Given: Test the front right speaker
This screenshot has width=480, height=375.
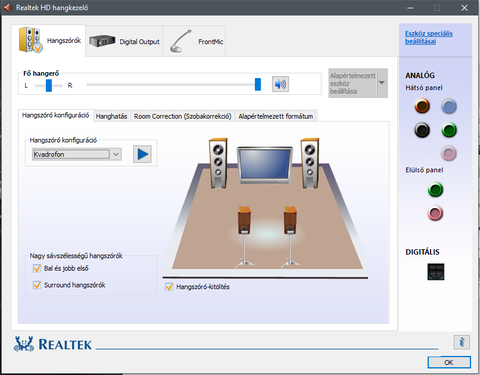Looking at the screenshot, I should pyautogui.click(x=310, y=163).
